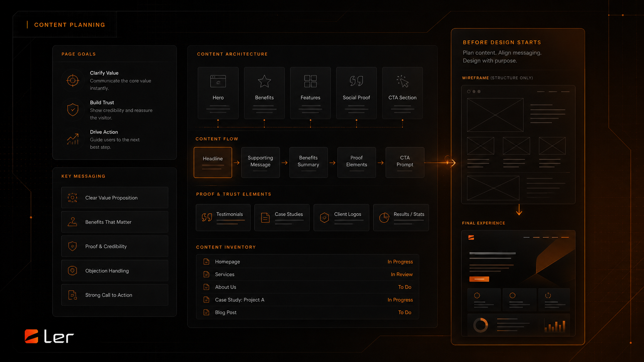Select the Headline content flow step
644x362 pixels.
(213, 162)
